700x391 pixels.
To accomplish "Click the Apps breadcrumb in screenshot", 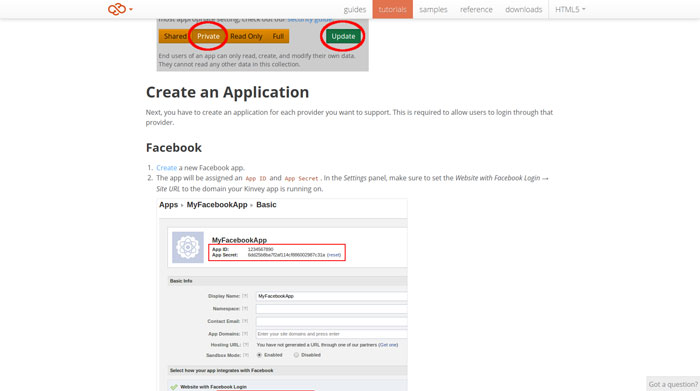I will tap(168, 205).
